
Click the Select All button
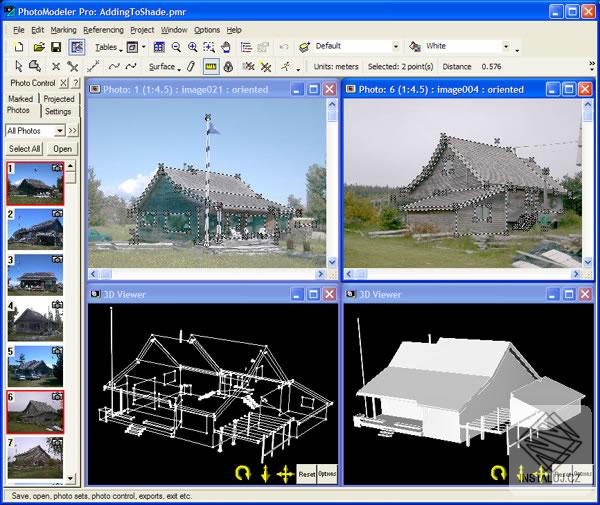(23, 149)
